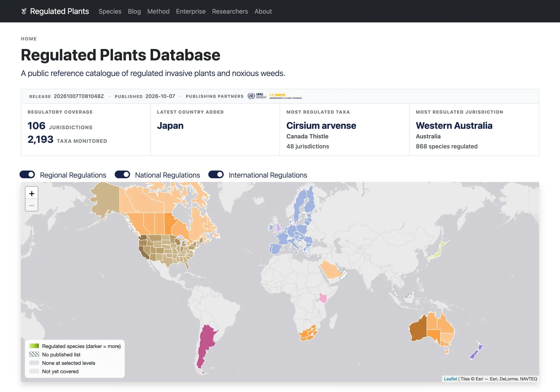The width and height of the screenshot is (560, 392).
Task: Click the Canada Thistle common name
Action: [x=307, y=136]
